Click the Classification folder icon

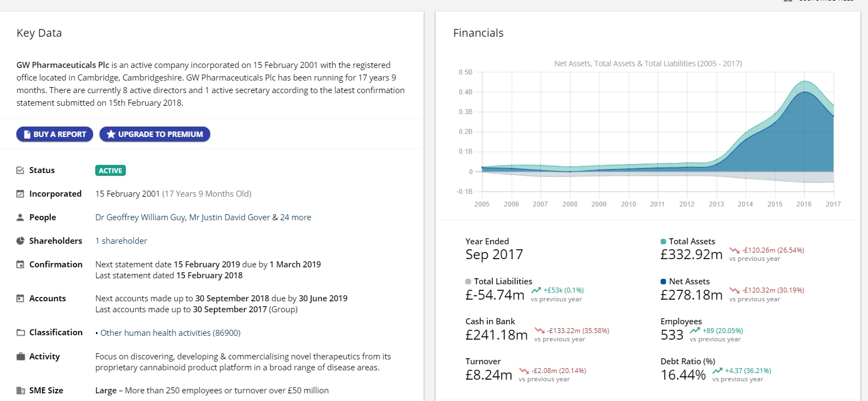[20, 333]
